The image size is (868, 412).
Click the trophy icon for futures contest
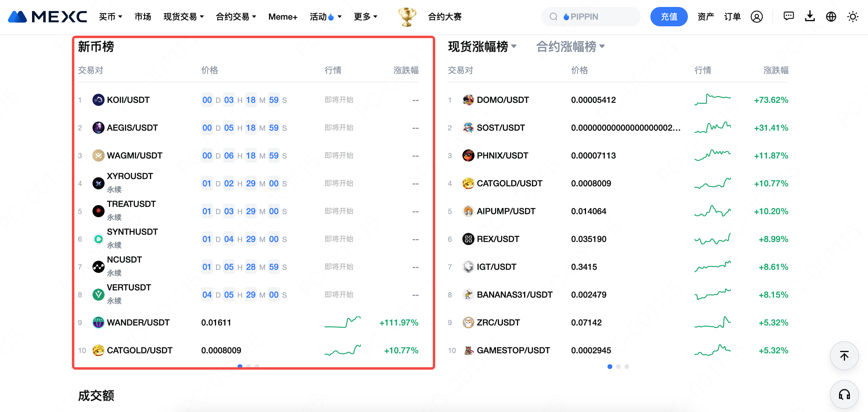pyautogui.click(x=407, y=17)
